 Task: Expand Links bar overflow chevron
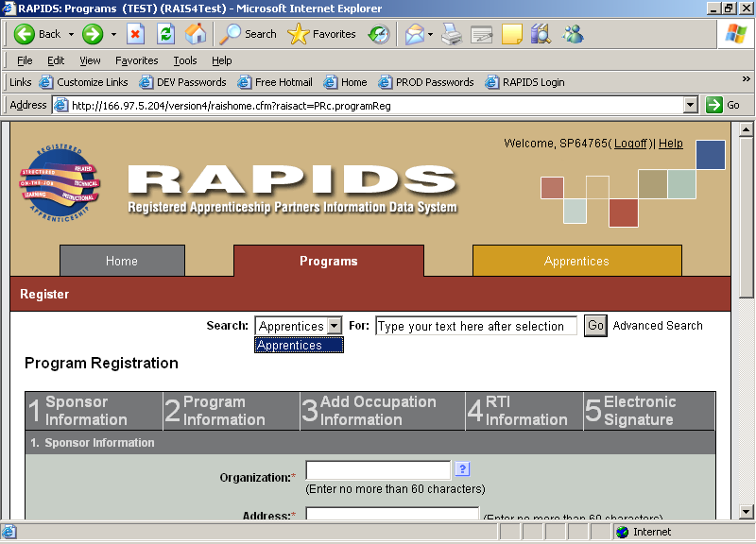pos(746,78)
